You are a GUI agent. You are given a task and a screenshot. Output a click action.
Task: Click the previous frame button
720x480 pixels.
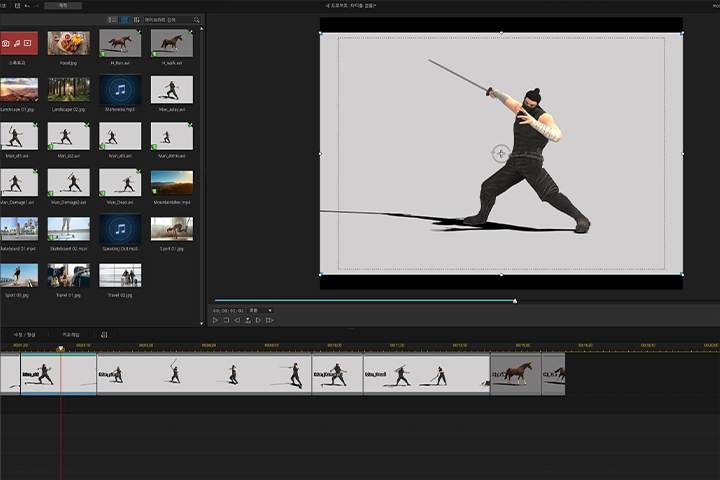click(237, 320)
